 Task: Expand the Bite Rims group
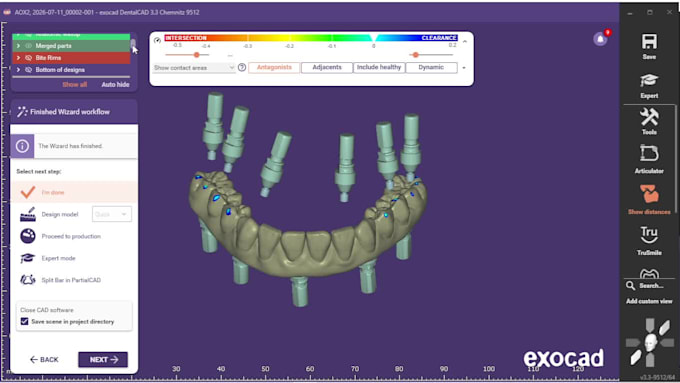[x=18, y=58]
